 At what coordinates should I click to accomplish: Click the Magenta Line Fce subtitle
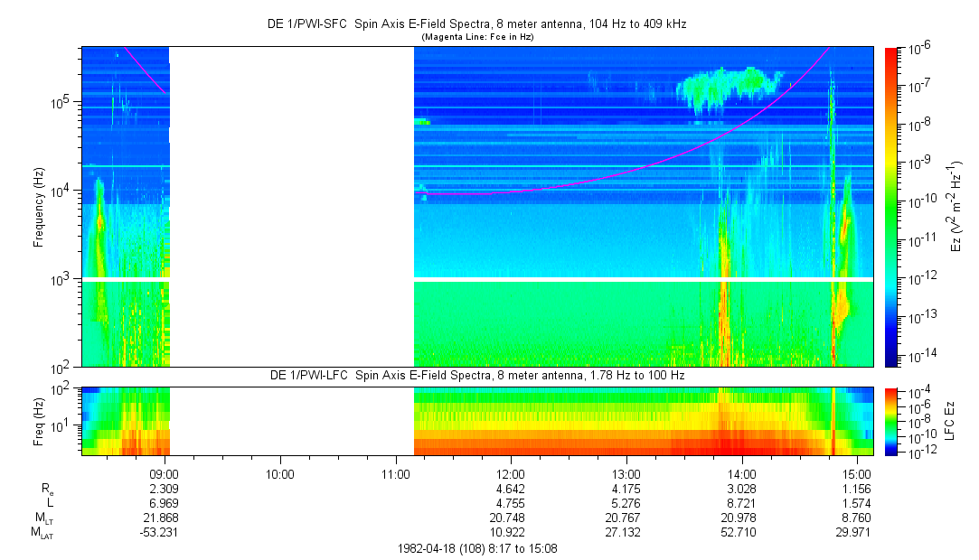(x=477, y=36)
